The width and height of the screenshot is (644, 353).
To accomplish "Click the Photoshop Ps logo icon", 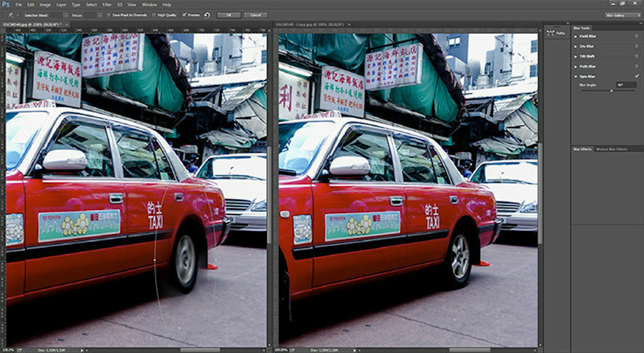I will coord(6,5).
